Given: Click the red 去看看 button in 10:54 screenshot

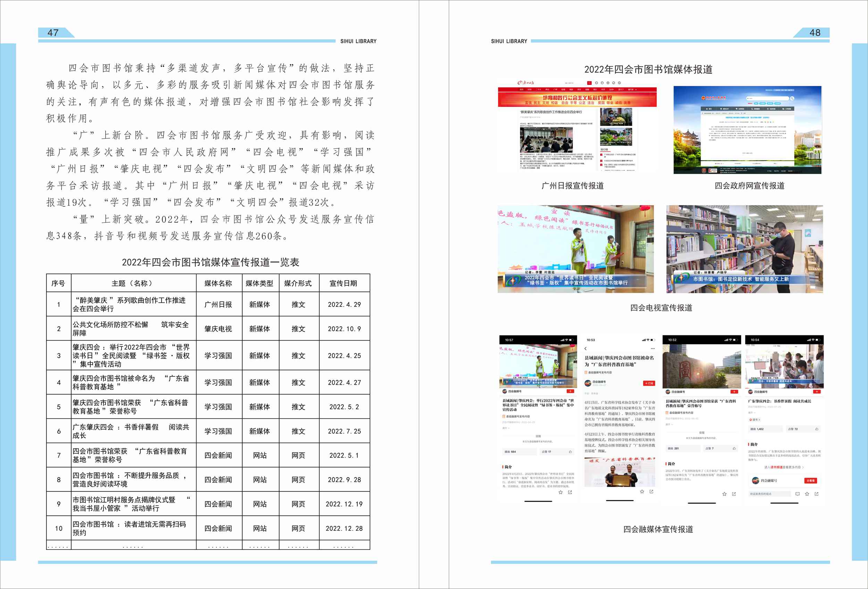Looking at the screenshot, I should 810,481.
